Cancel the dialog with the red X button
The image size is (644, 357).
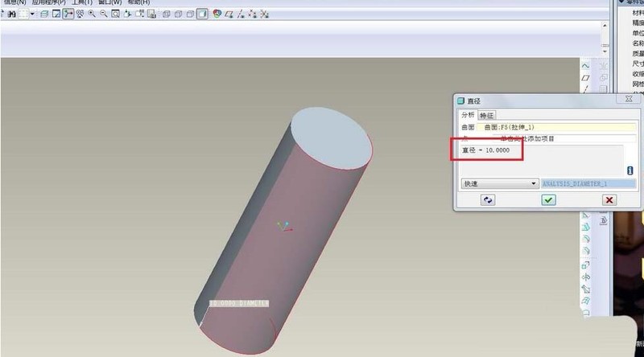pyautogui.click(x=609, y=200)
